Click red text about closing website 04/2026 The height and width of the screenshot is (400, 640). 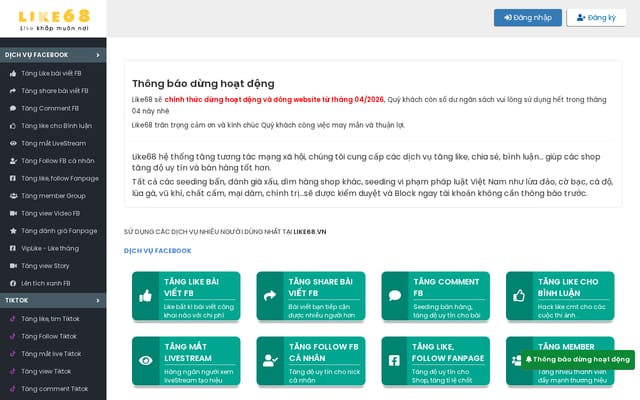click(x=274, y=100)
